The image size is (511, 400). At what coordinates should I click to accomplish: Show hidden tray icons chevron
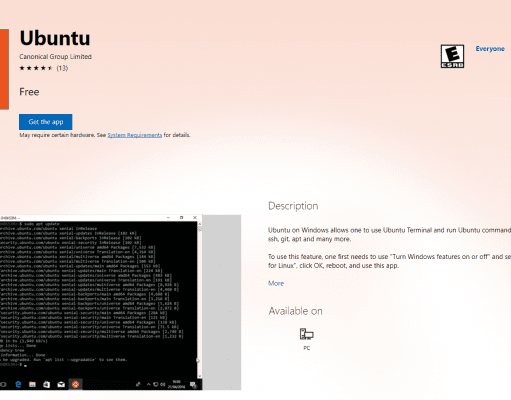click(x=149, y=384)
